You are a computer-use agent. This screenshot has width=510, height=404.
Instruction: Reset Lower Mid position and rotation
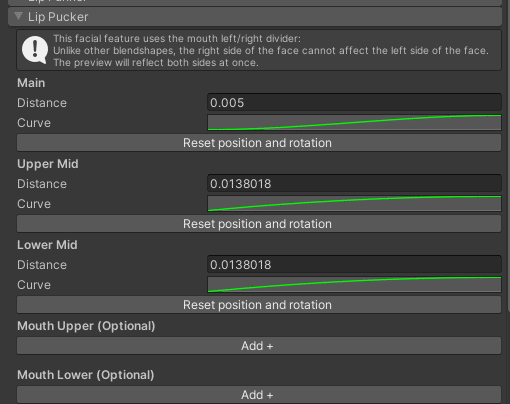pyautogui.click(x=259, y=305)
